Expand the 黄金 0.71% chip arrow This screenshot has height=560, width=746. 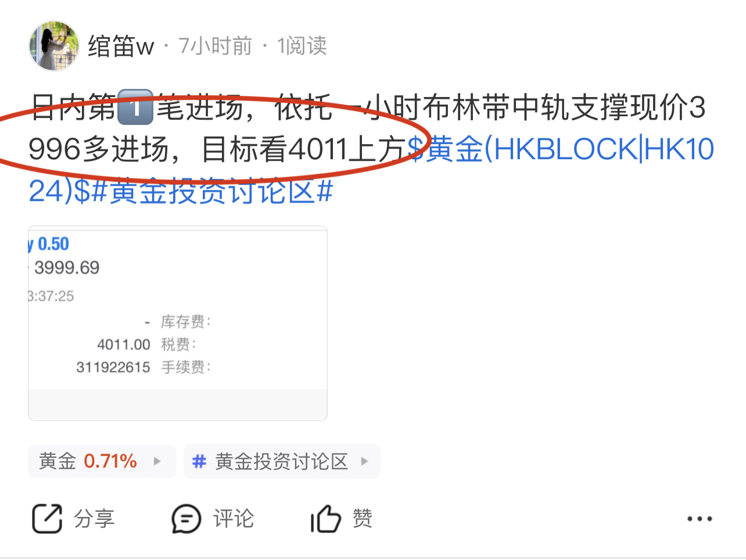tap(157, 462)
